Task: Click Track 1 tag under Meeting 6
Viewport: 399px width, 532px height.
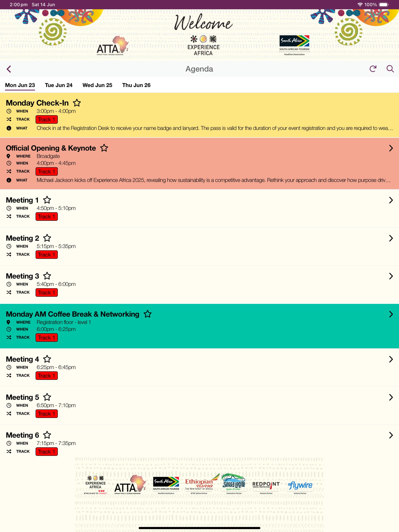Action: 47,451
